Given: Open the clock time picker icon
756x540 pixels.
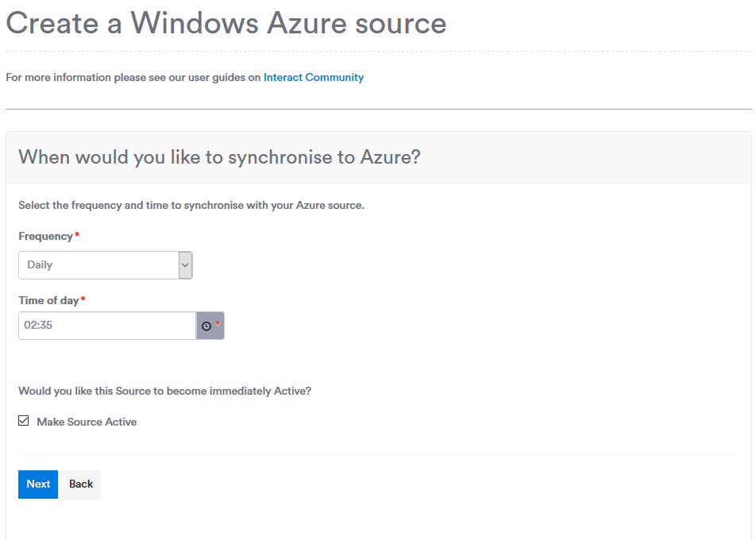Looking at the screenshot, I should tap(210, 326).
